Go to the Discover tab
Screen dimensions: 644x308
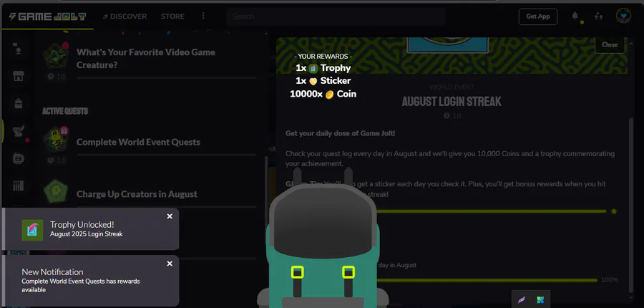click(x=125, y=16)
